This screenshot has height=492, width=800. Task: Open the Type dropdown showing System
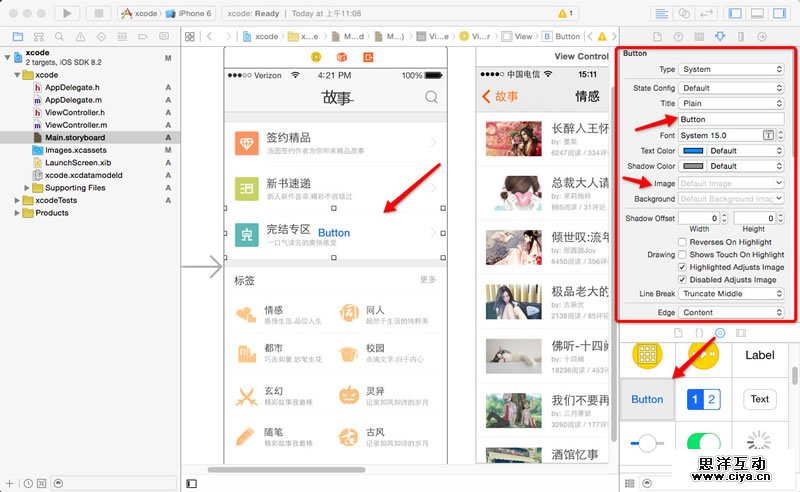[731, 69]
